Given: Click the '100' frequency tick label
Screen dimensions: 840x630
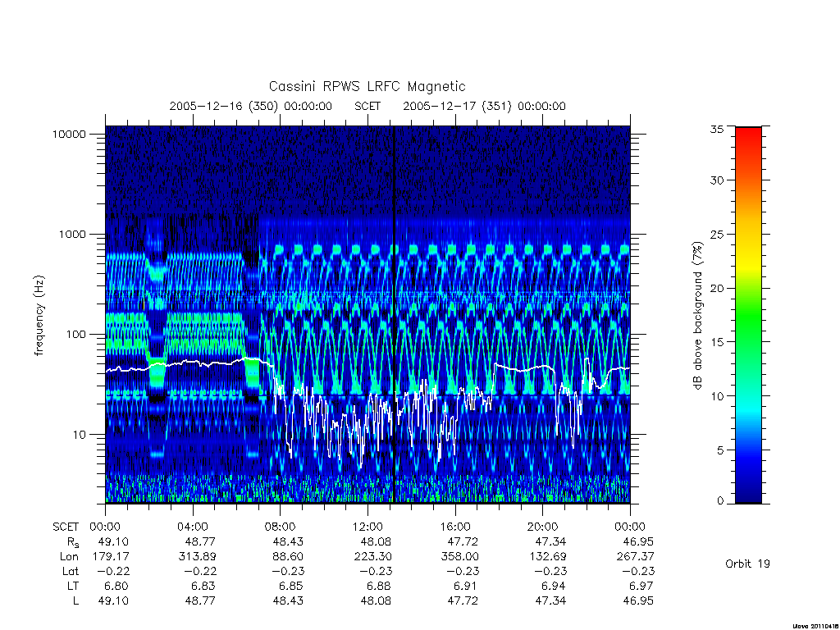Looking at the screenshot, I should (x=75, y=335).
